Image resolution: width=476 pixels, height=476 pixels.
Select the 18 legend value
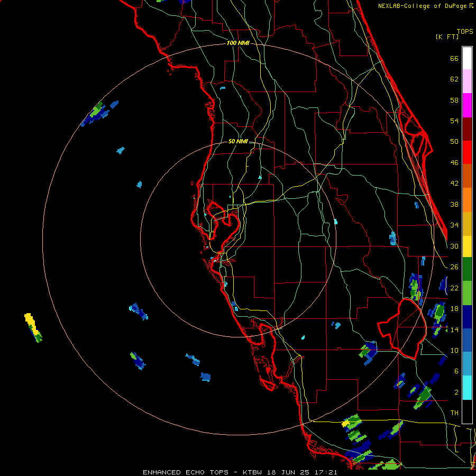(454, 309)
